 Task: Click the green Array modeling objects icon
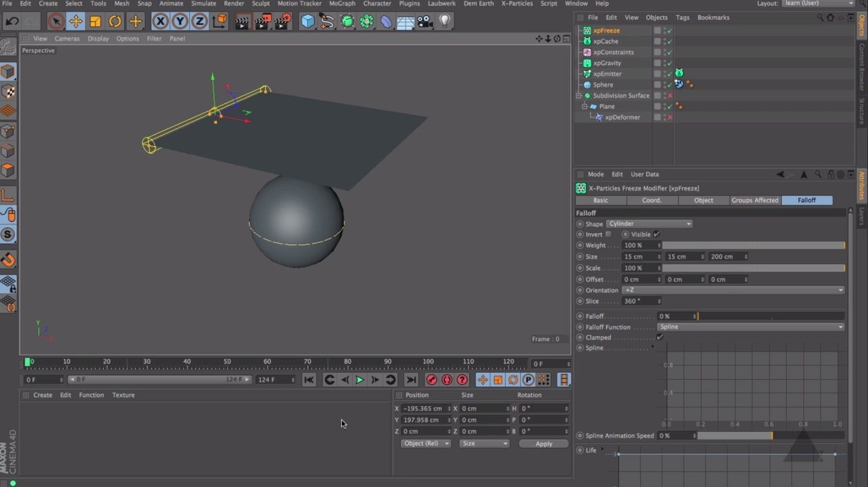point(366,22)
